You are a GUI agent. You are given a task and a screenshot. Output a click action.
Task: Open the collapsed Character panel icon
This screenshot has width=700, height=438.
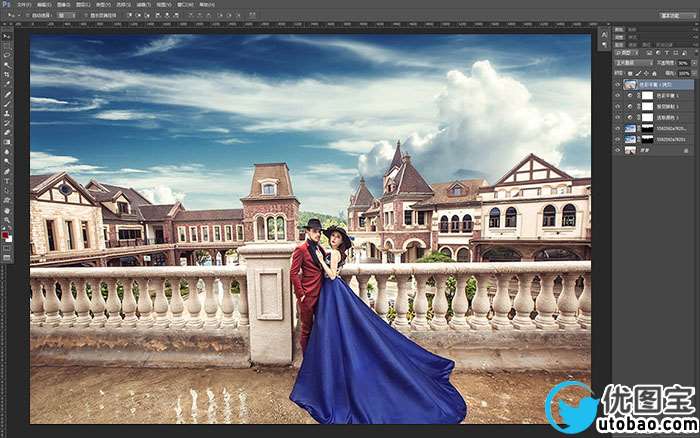click(x=604, y=34)
